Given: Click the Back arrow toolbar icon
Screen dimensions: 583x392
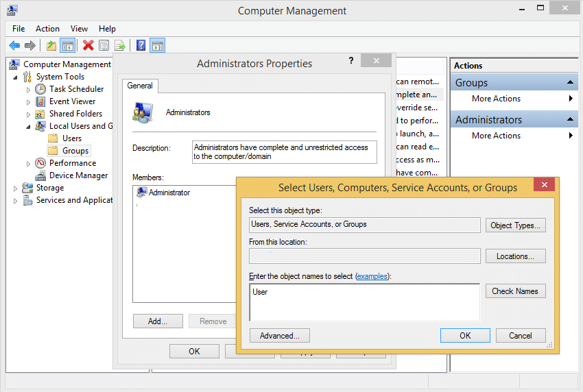Looking at the screenshot, I should point(14,46).
